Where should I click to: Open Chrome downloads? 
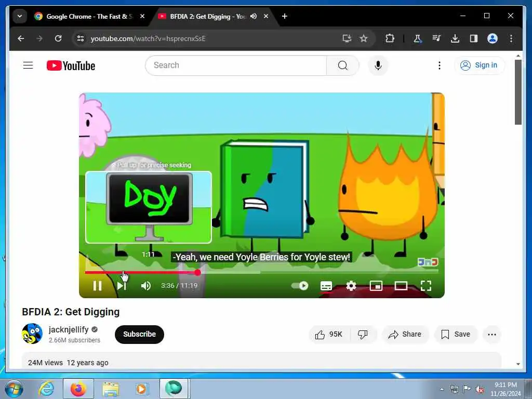pos(455,38)
